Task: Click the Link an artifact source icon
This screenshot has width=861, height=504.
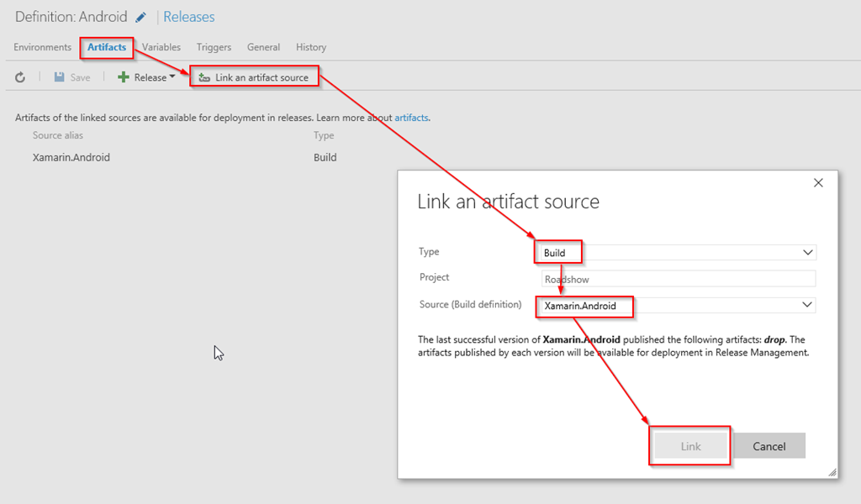Action: (x=204, y=78)
